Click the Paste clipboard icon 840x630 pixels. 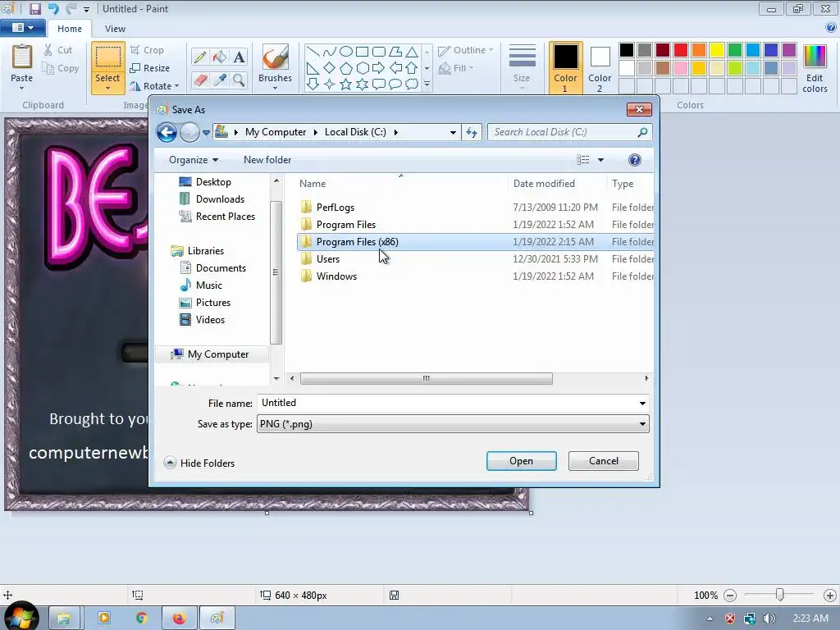pyautogui.click(x=22, y=57)
